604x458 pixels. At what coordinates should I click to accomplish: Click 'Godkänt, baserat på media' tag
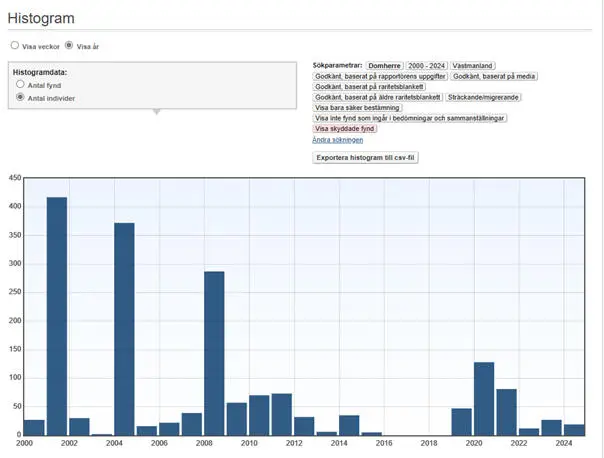point(494,76)
